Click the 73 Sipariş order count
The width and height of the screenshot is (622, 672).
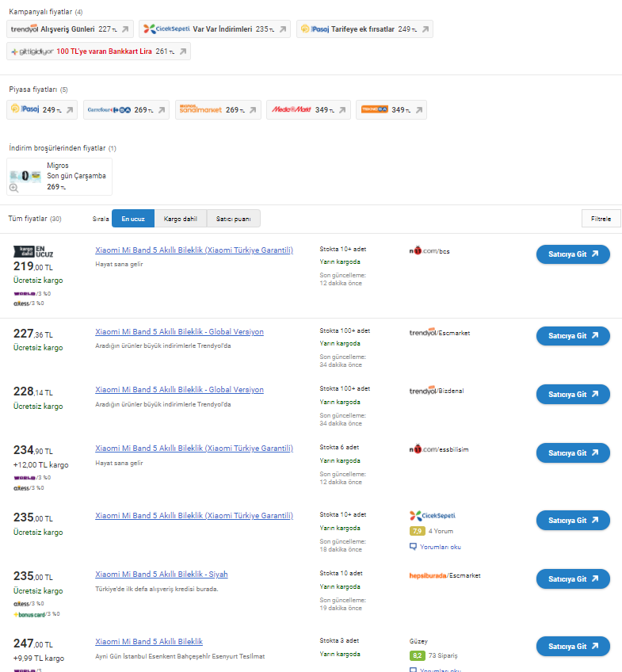[x=443, y=655]
